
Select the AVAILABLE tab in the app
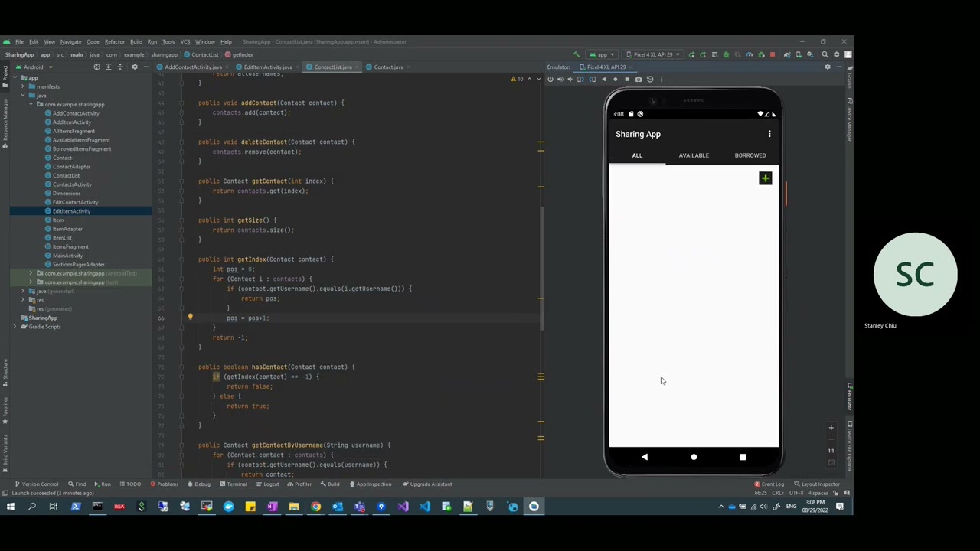(x=694, y=155)
